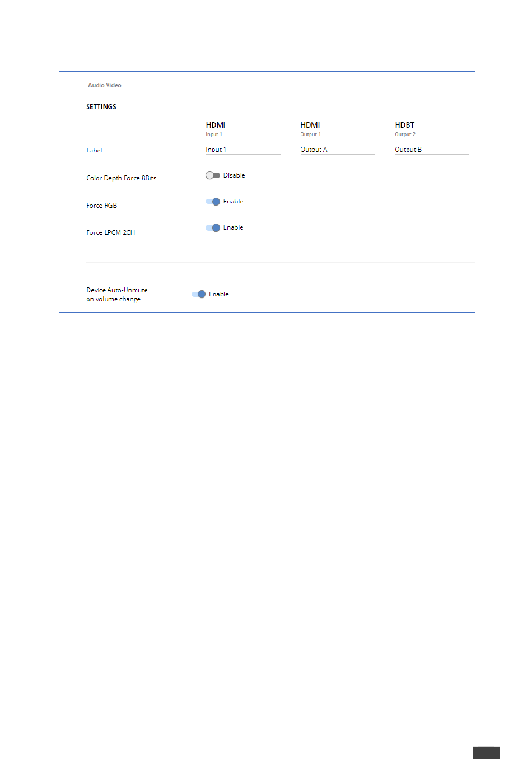
Task: Click 'Enable' text next to Auto-Unmute
Action: pos(219,294)
